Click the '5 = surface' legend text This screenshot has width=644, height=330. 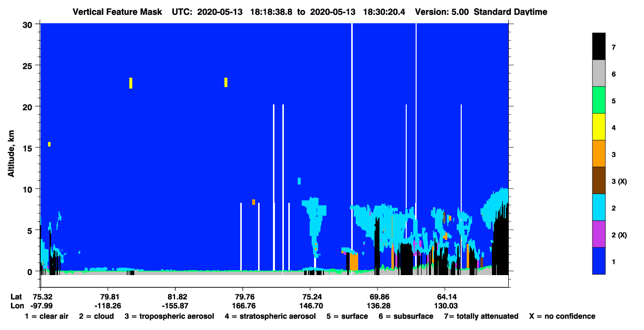[x=347, y=316]
